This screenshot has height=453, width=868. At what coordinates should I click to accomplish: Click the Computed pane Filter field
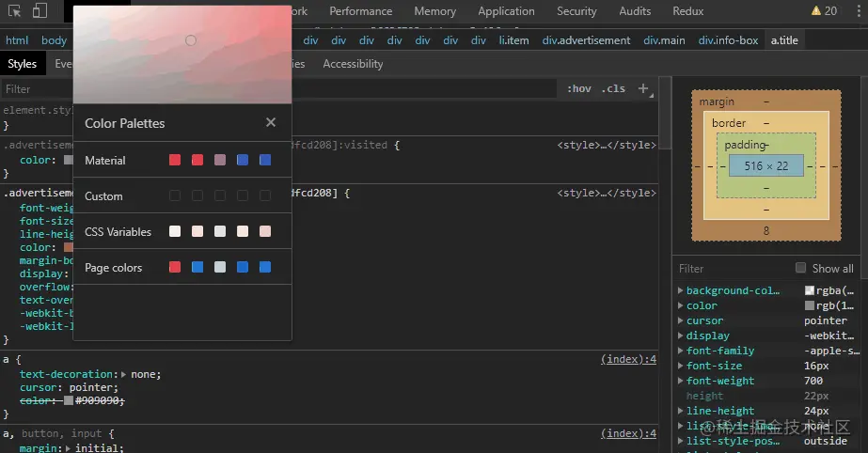(734, 268)
